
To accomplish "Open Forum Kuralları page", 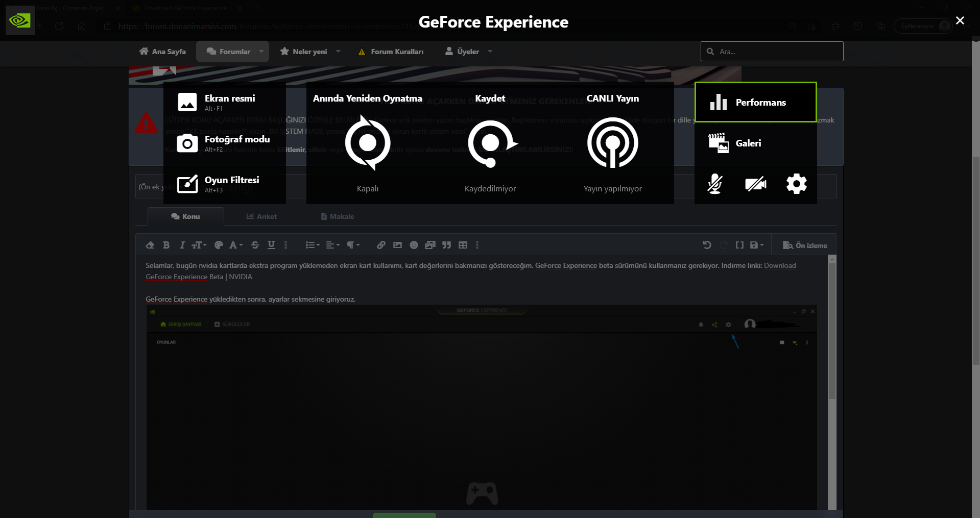I will click(391, 52).
